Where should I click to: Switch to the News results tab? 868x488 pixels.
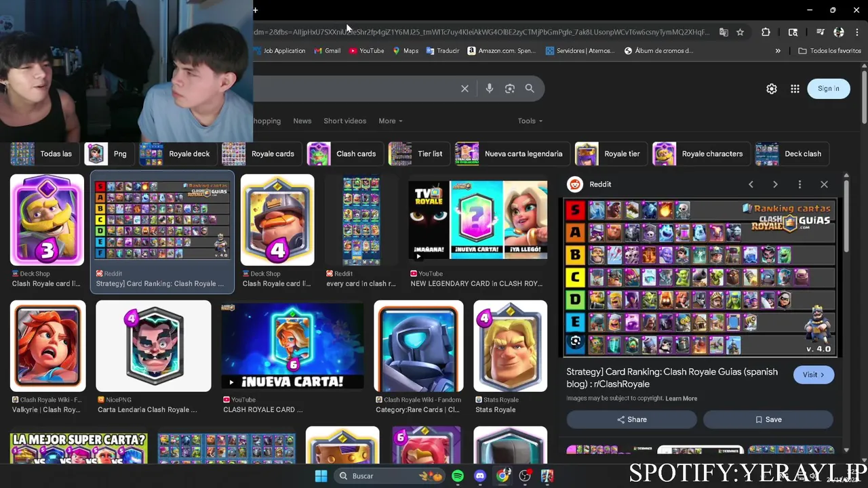point(302,121)
